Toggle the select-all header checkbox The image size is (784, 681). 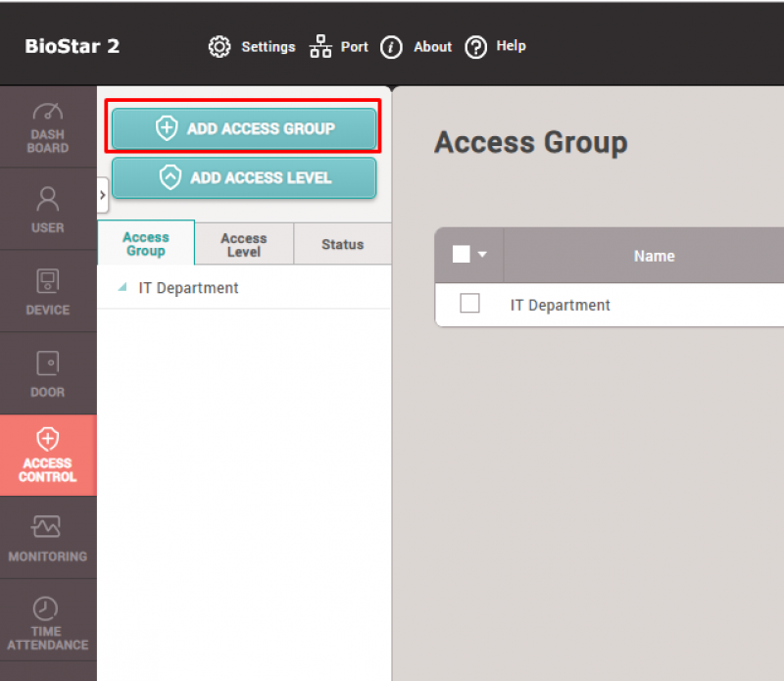coord(462,255)
